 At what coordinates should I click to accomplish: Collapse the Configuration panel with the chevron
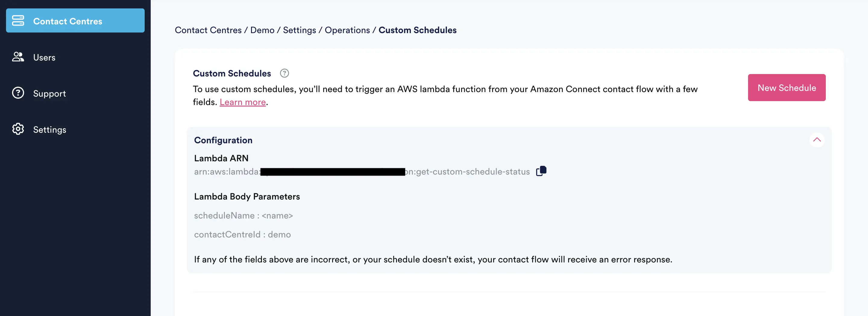817,140
